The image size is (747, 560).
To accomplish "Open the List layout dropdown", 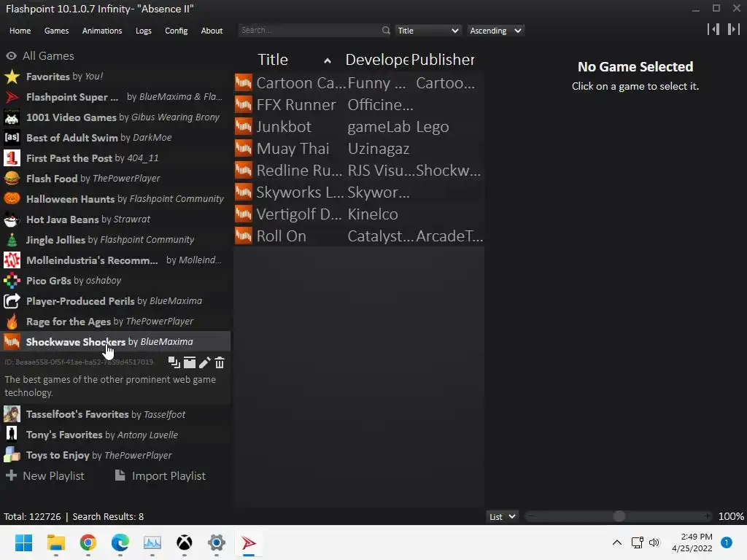I will coord(503,517).
